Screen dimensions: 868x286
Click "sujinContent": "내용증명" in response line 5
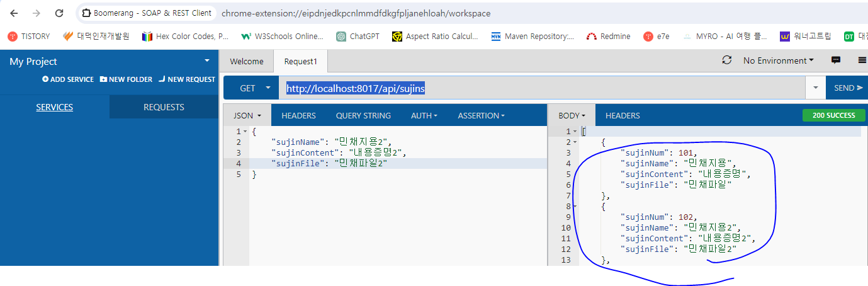[686, 174]
